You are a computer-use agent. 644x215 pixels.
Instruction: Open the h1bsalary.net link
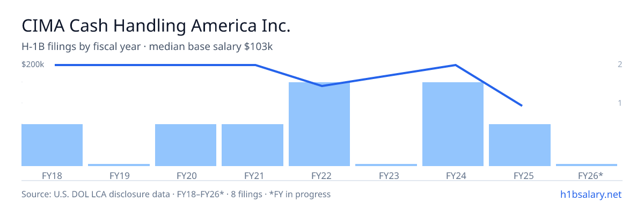tap(590, 194)
